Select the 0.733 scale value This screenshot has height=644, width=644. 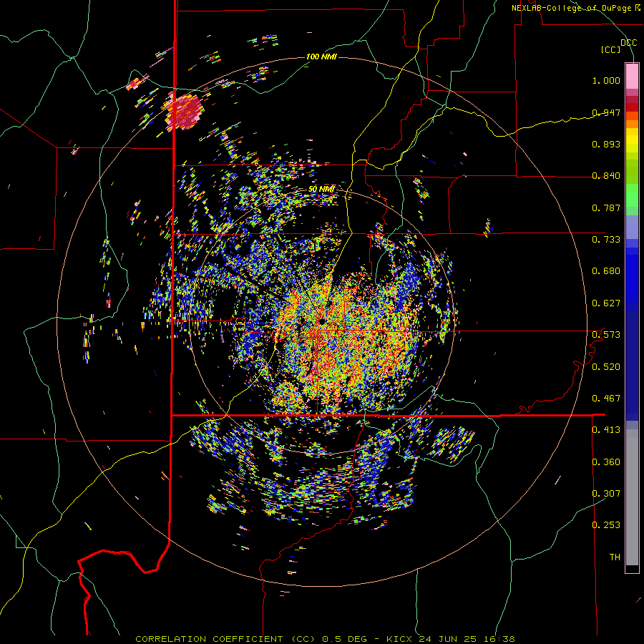[x=606, y=240]
